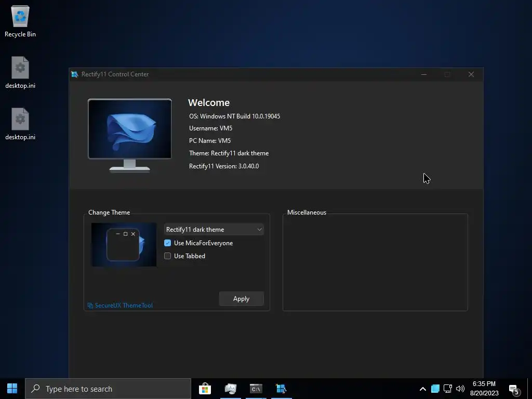Viewport: 532px width, 399px height.
Task: Click the Theme: Rectify11 dark theme text
Action: [229, 153]
